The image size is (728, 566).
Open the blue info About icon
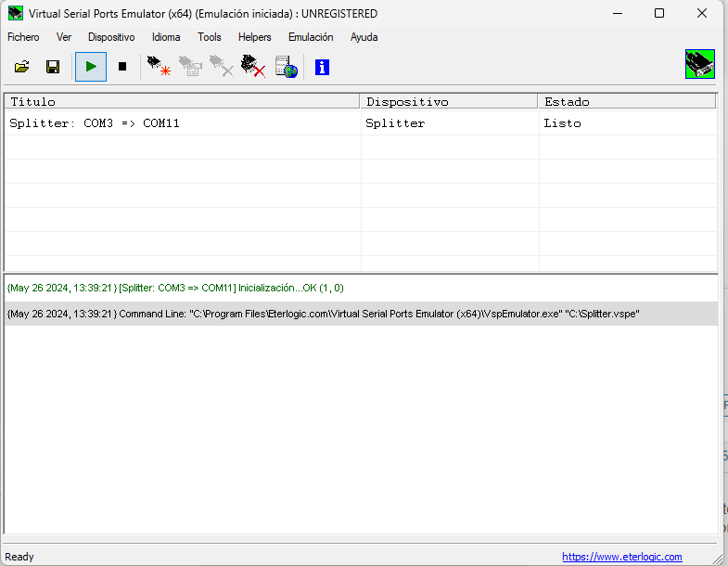[x=322, y=67]
